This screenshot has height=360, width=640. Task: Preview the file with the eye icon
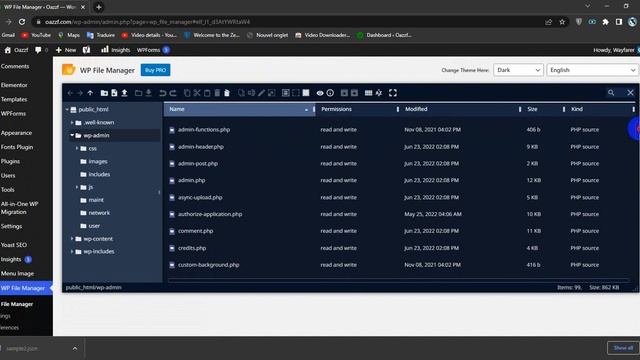click(320, 93)
